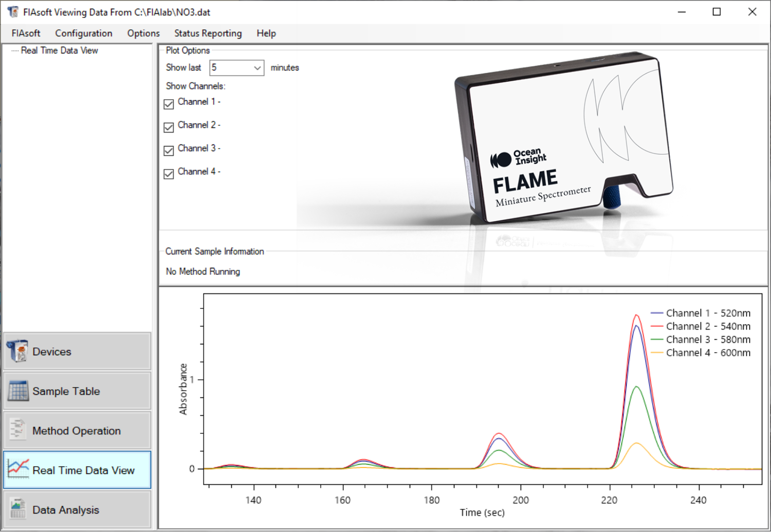Select the Sample Table grid icon
This screenshot has width=771, height=532.
[17, 391]
